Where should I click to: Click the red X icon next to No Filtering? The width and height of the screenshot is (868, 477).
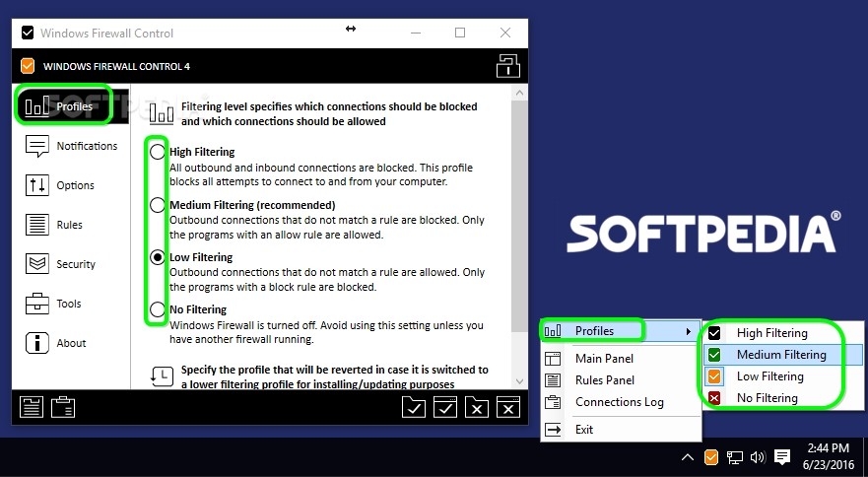point(714,398)
